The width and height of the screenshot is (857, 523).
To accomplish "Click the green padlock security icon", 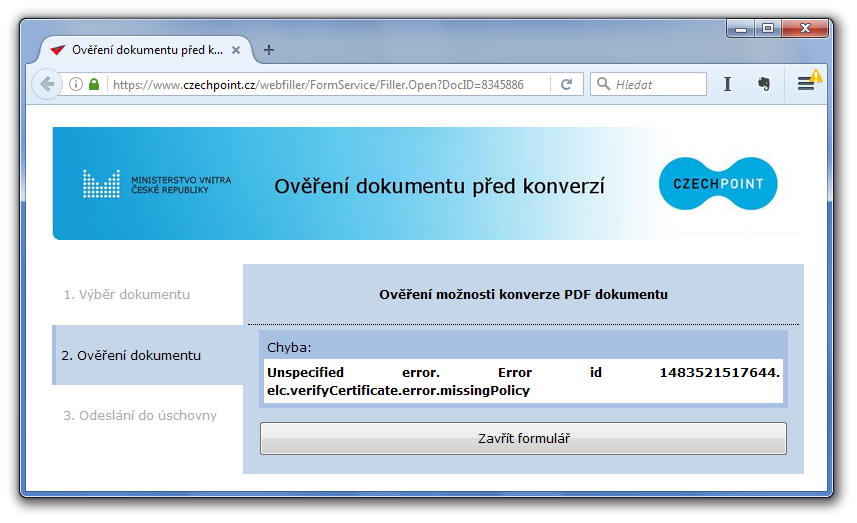I will 94,84.
